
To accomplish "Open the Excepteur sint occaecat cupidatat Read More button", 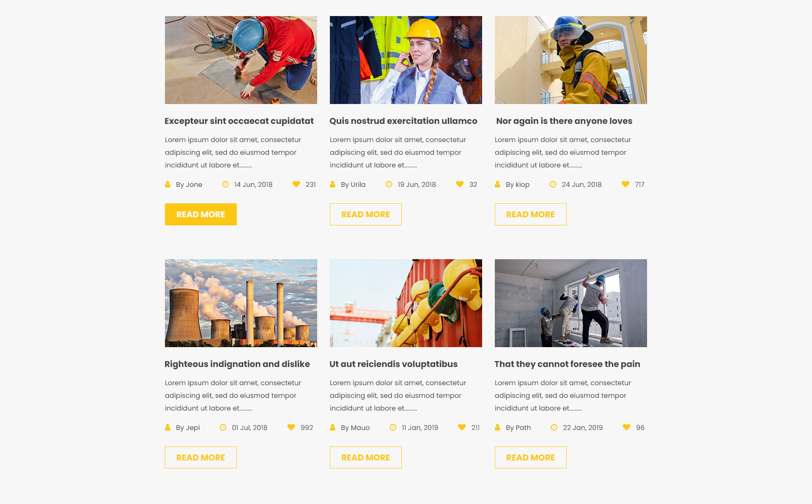I will click(x=201, y=214).
